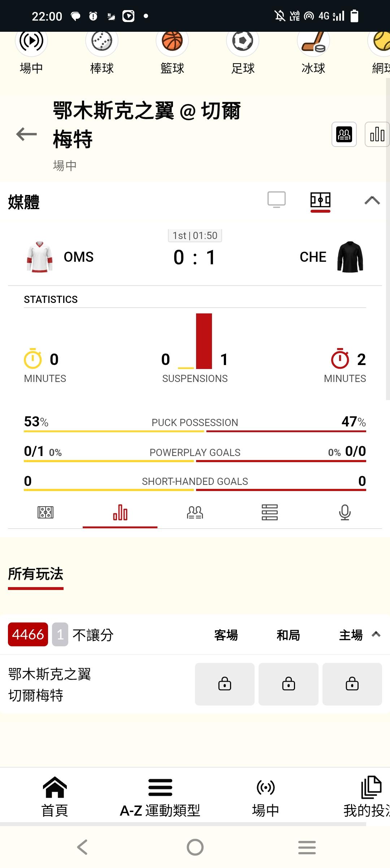Open the rink field view tab
The height and width of the screenshot is (868, 390).
(45, 512)
